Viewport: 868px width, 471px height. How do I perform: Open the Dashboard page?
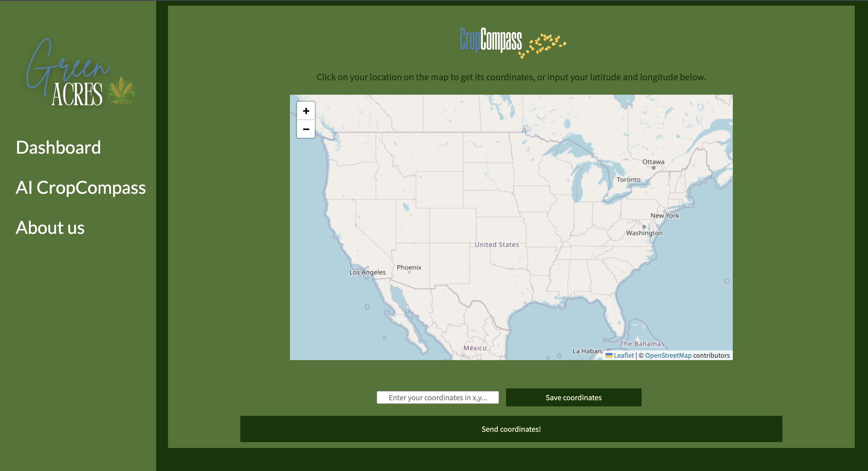click(58, 147)
